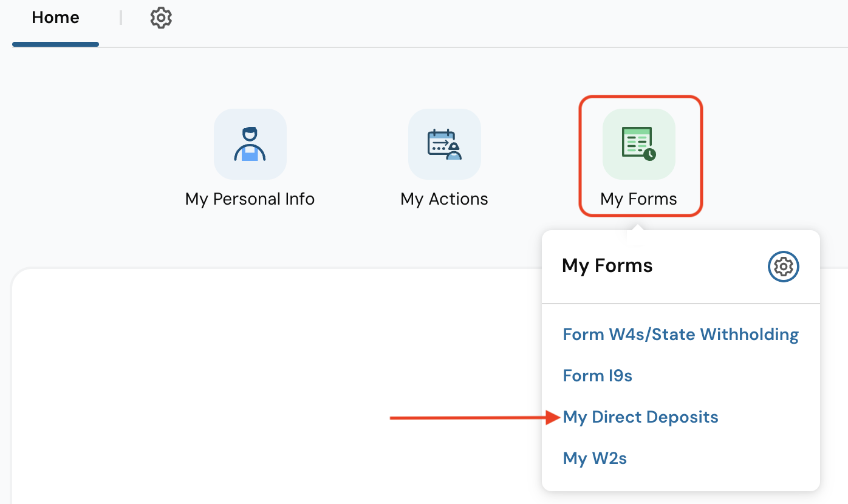848x504 pixels.
Task: Click the My Actions text label
Action: coord(444,199)
